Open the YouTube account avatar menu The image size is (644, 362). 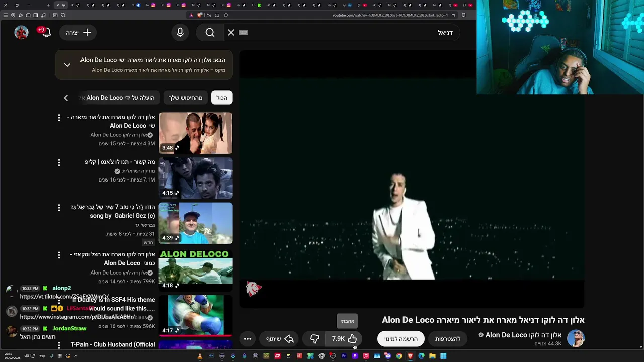point(21,33)
